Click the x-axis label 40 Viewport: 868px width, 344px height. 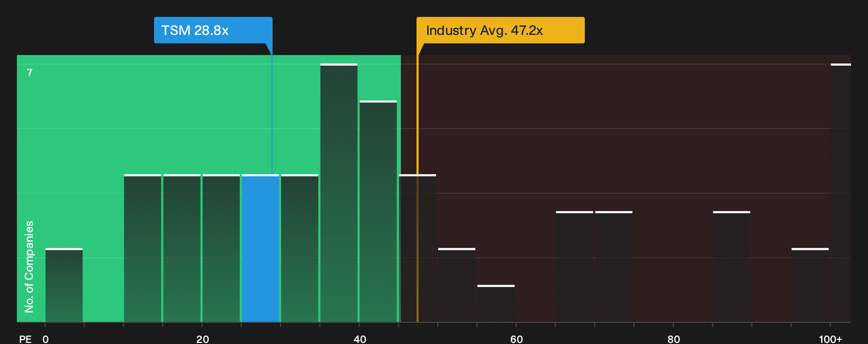click(x=360, y=339)
